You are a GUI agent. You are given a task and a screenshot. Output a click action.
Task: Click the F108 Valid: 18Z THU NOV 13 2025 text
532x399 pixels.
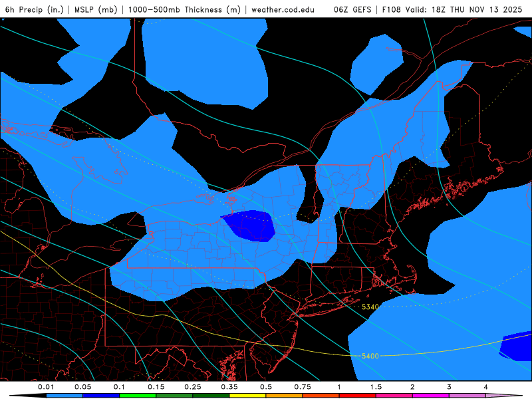[452, 9]
